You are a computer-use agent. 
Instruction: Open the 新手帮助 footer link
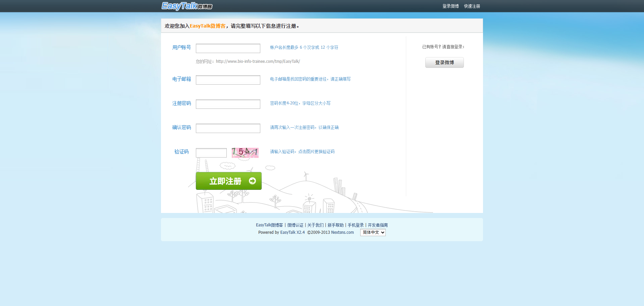(335, 225)
